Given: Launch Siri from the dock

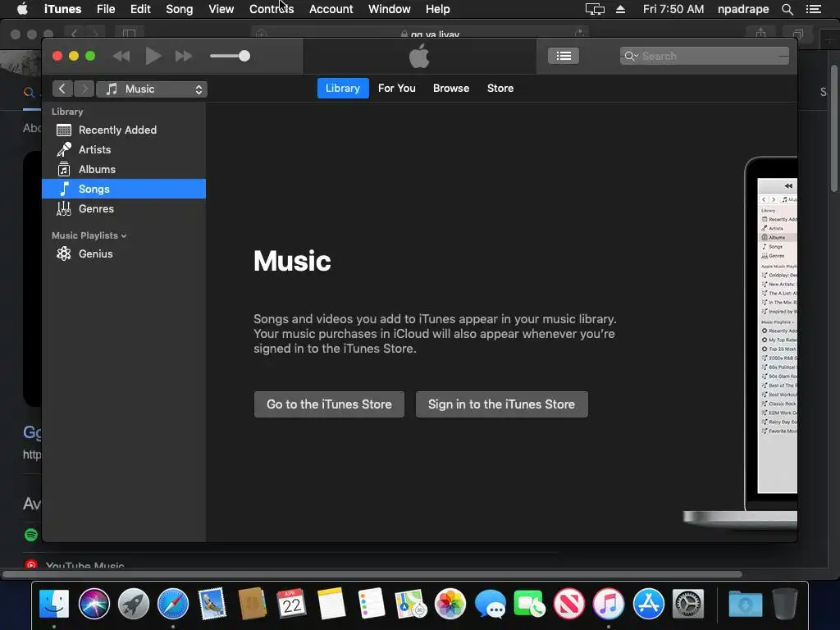Looking at the screenshot, I should tap(94, 604).
